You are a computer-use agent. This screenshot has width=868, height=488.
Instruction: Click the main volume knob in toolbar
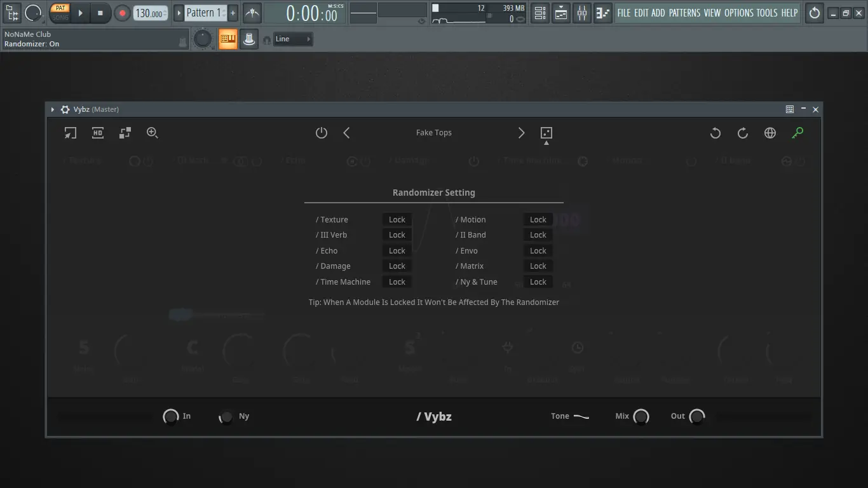click(33, 12)
